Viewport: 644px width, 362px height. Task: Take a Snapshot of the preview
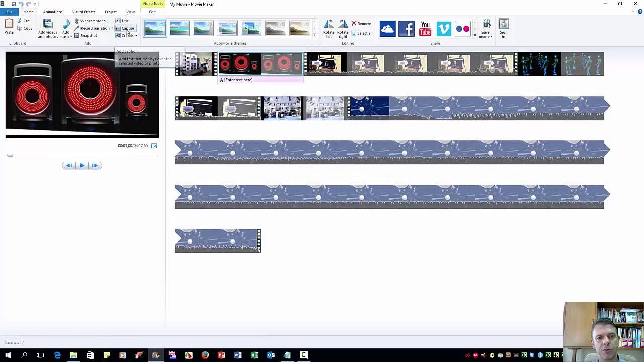(x=86, y=35)
